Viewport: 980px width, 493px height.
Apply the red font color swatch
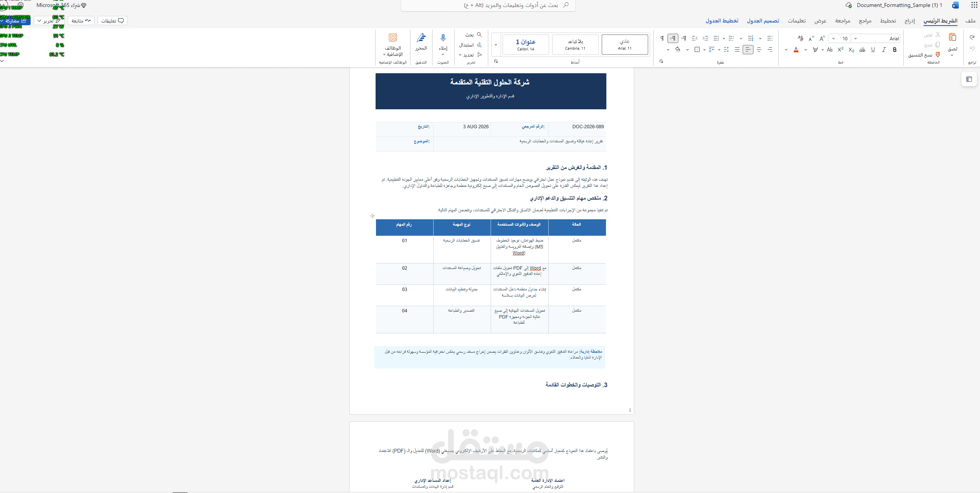click(x=796, y=50)
